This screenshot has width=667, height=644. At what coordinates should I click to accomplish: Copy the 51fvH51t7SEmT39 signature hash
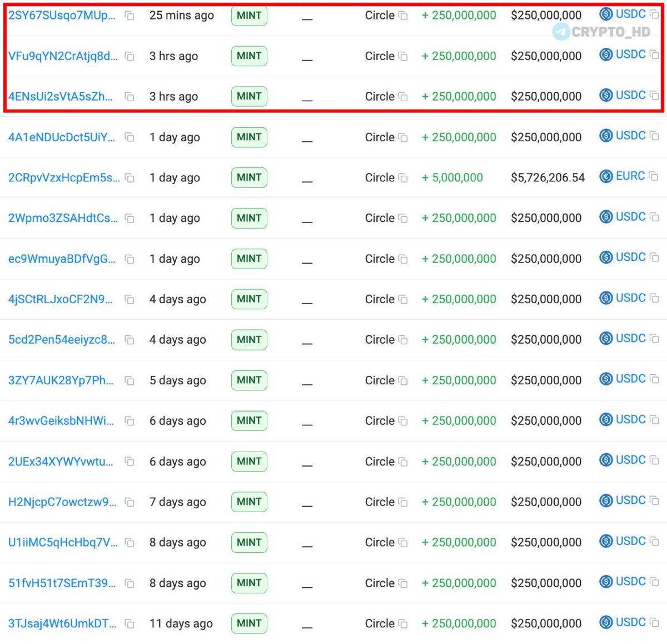pyautogui.click(x=130, y=583)
